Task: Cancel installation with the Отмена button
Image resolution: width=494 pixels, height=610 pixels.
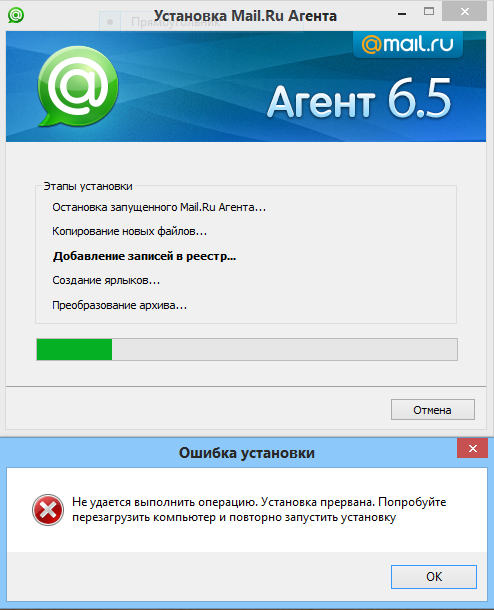Action: click(433, 410)
